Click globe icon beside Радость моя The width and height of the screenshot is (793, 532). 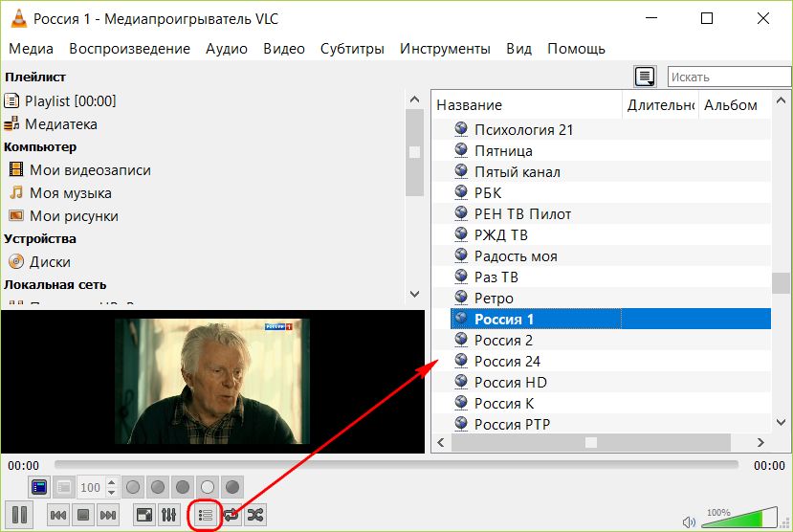461,255
